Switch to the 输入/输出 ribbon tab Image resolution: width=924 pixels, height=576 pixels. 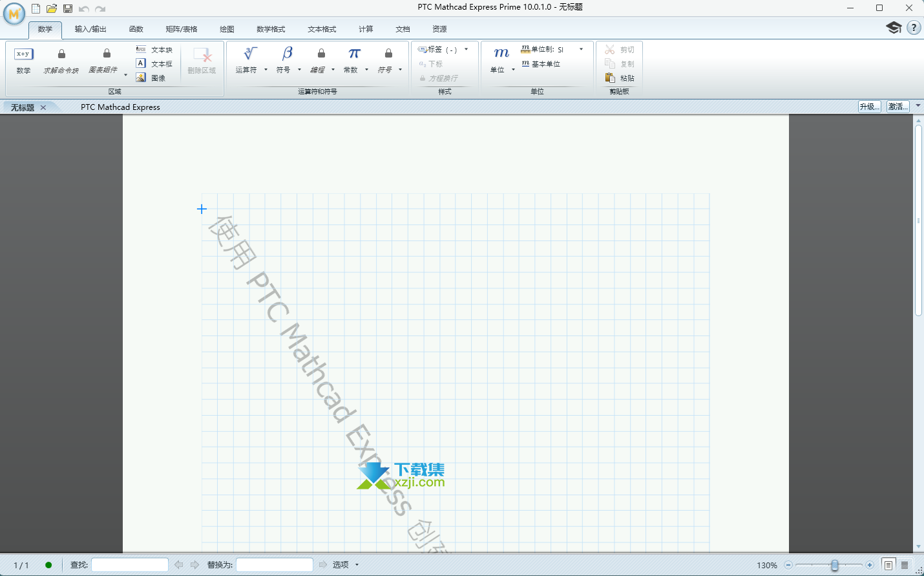coord(90,29)
